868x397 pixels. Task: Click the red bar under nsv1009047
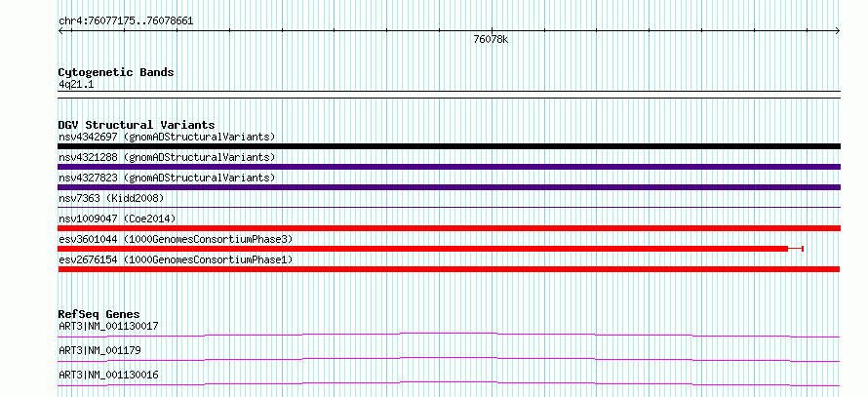coord(449,228)
